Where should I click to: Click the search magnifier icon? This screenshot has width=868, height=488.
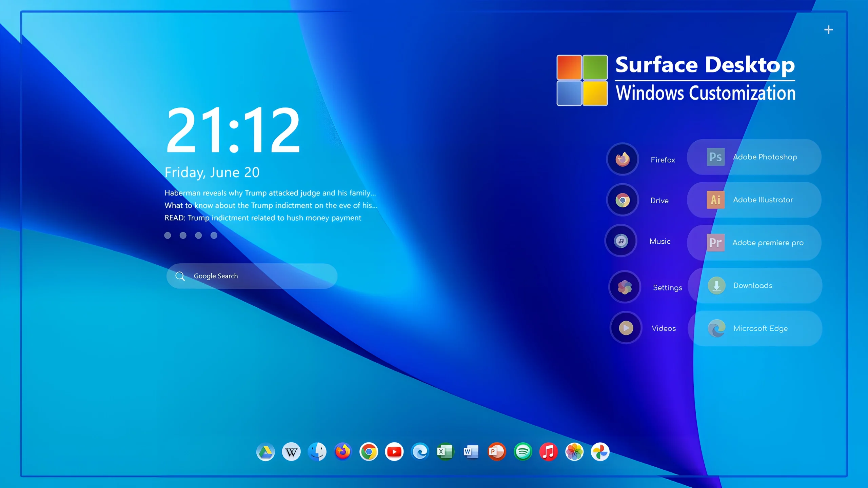pyautogui.click(x=180, y=276)
